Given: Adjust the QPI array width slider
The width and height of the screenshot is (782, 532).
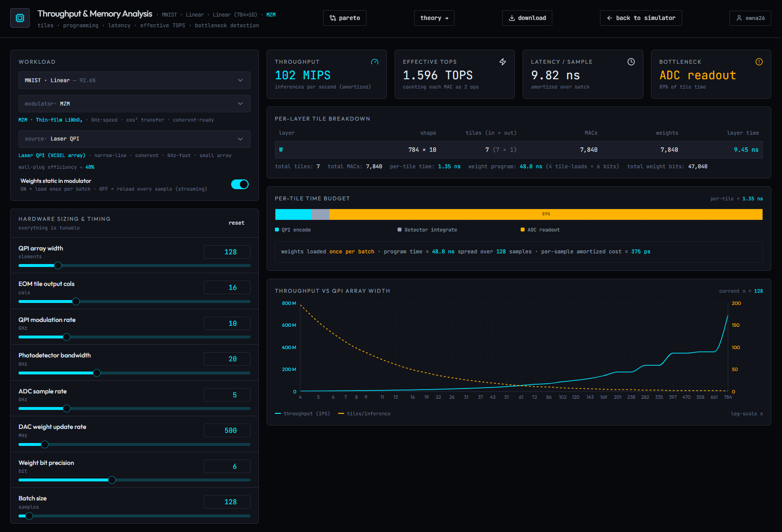Looking at the screenshot, I should (x=134, y=266).
